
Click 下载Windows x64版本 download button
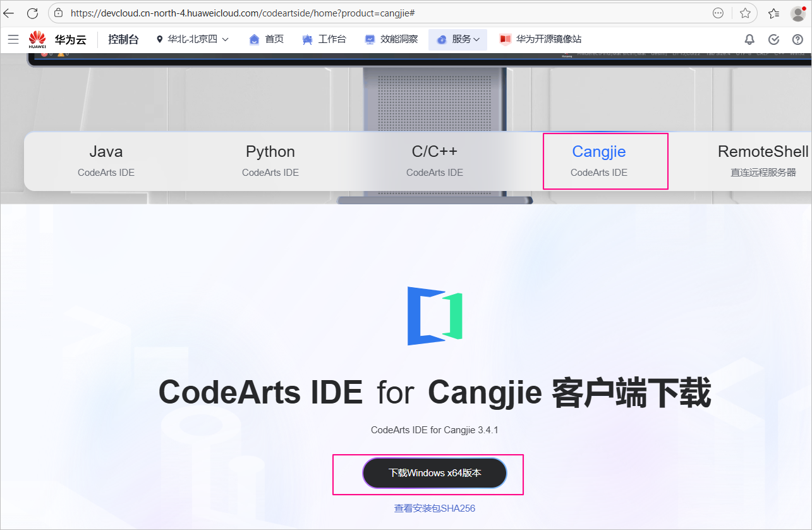[435, 473]
